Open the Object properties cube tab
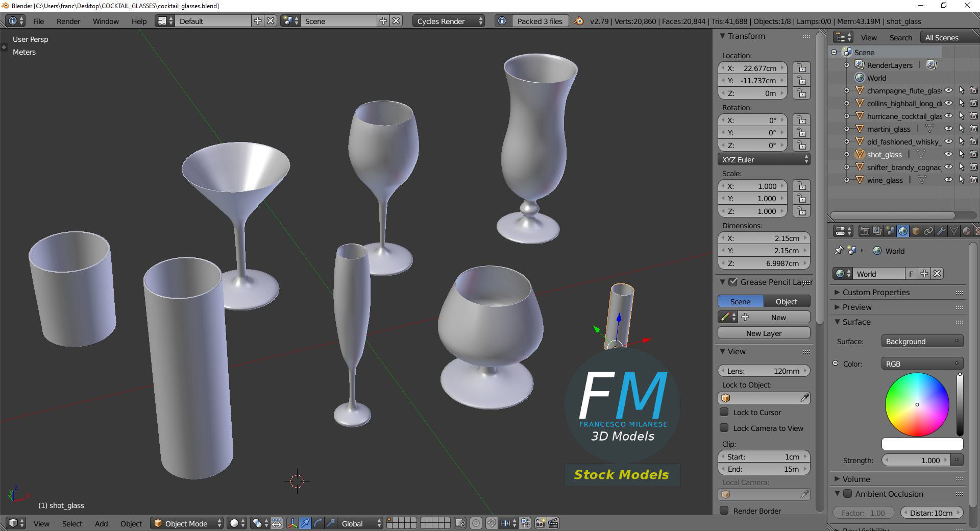Viewport: 980px width, 531px height. (x=916, y=231)
